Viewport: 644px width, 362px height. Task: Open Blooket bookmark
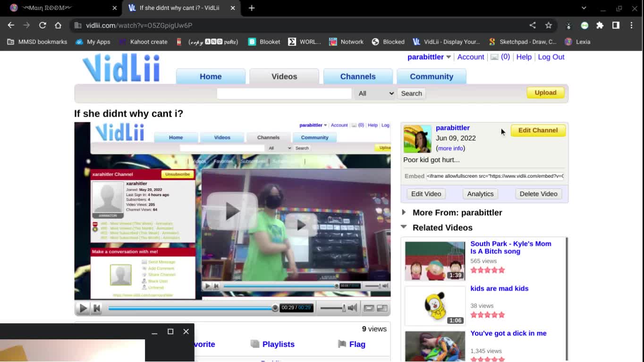click(x=264, y=42)
